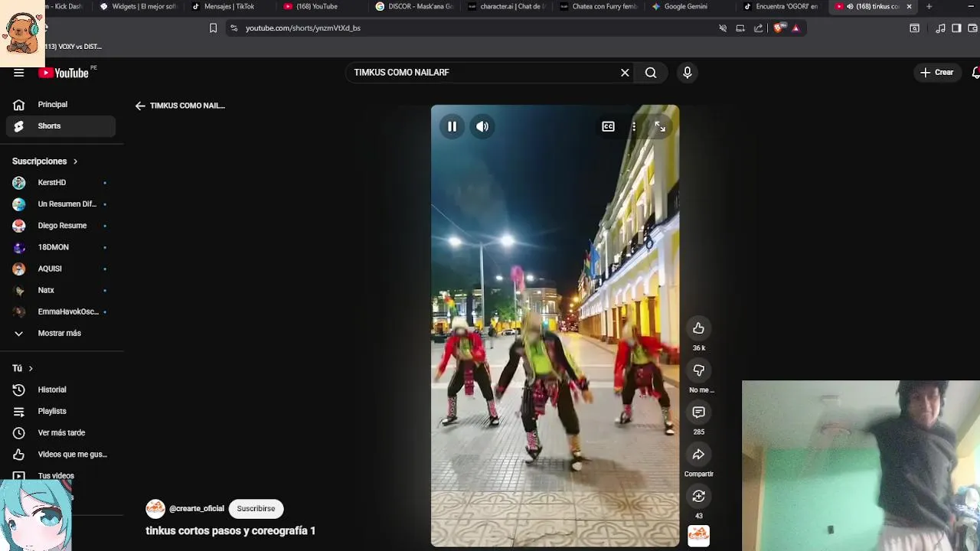Open the YouTube hamburger guide menu
This screenshot has width=980, height=551.
(x=18, y=73)
